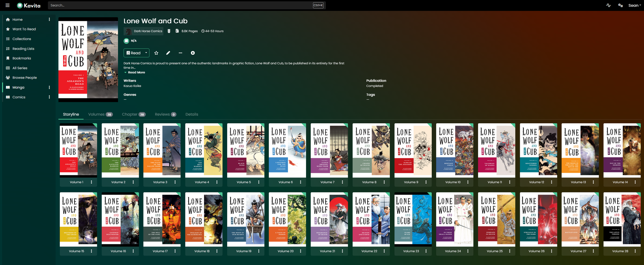Open Volume 16 three-dot menu
Image resolution: width=644 pixels, height=265 pixels.
tap(133, 251)
